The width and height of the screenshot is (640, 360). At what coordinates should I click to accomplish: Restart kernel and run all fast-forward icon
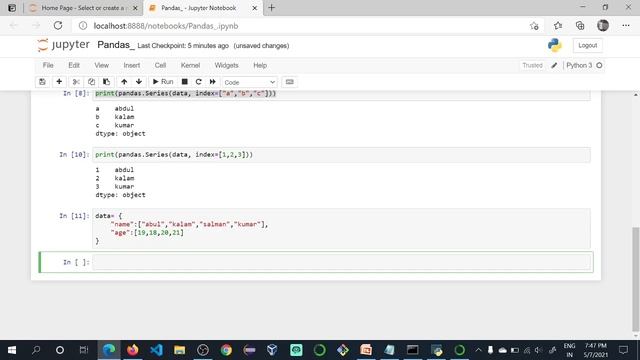pos(213,82)
